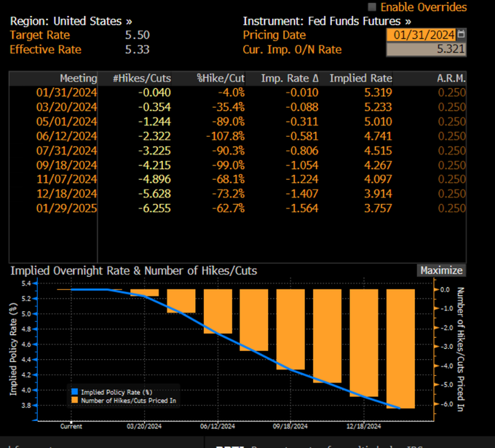Click the last orange bar in chart

(400, 349)
